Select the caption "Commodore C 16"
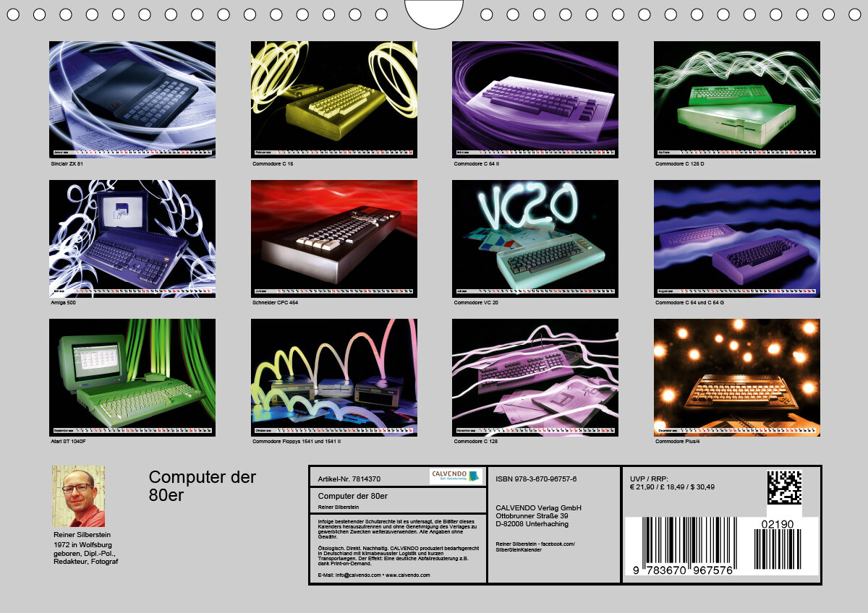Viewport: 868px width, 613px height. 273,164
